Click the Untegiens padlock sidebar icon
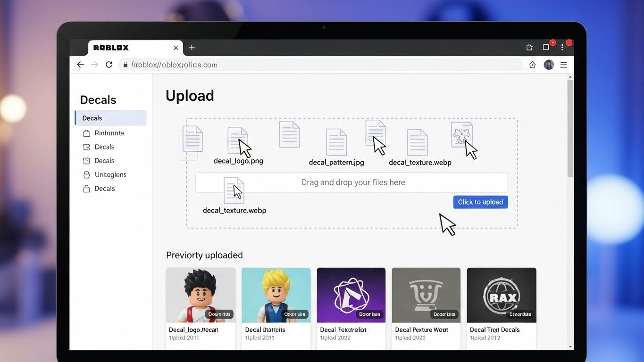644x362 pixels. pyautogui.click(x=86, y=174)
